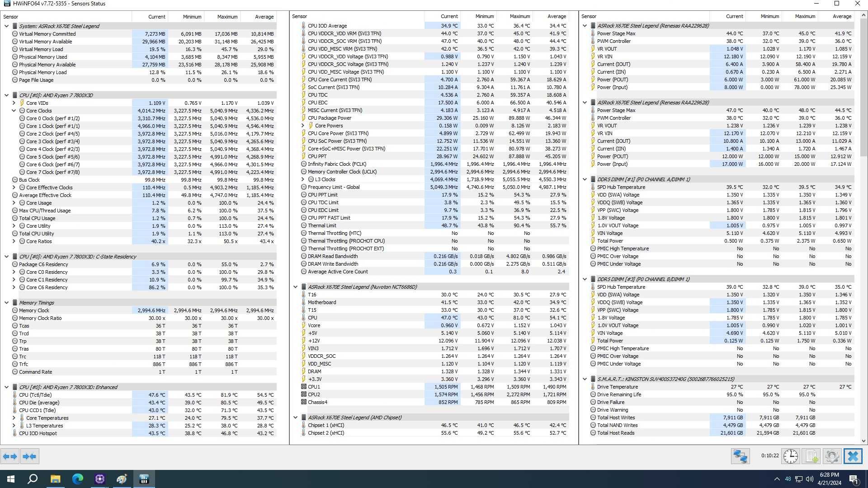Collapse the System: ASRock X670E Steel Legend group
The image size is (868, 488).
[6, 26]
